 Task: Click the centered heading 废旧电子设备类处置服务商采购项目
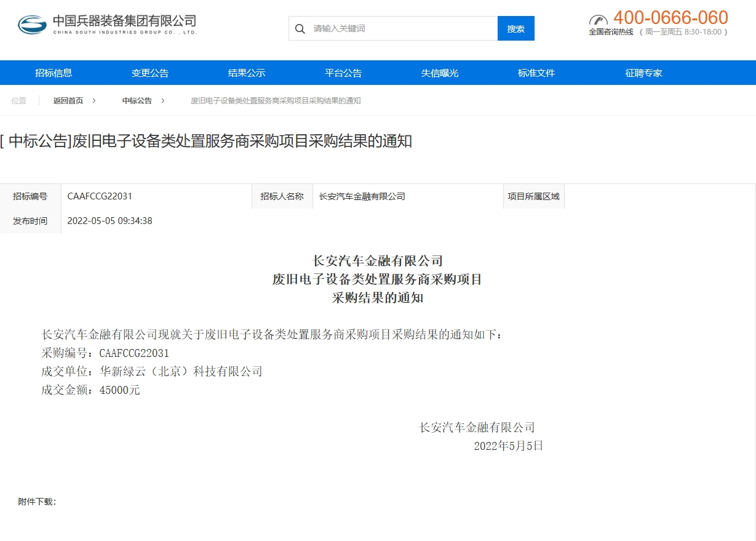coord(377,279)
